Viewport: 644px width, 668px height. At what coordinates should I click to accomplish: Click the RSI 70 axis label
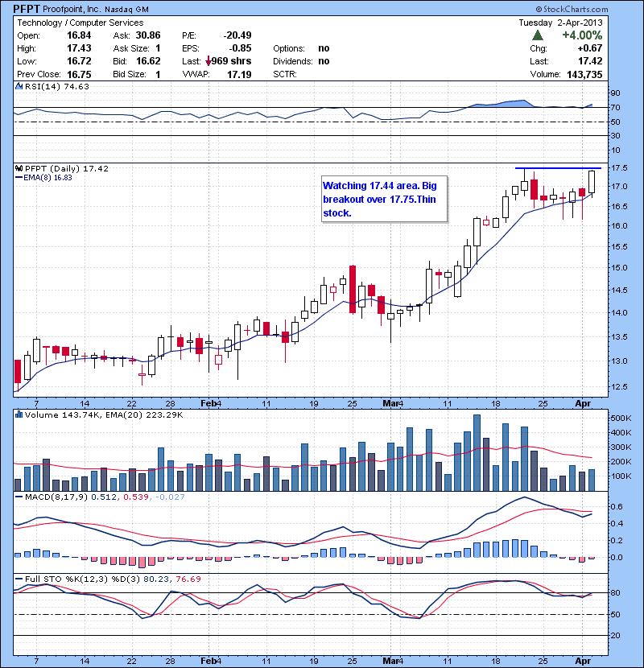[x=616, y=107]
